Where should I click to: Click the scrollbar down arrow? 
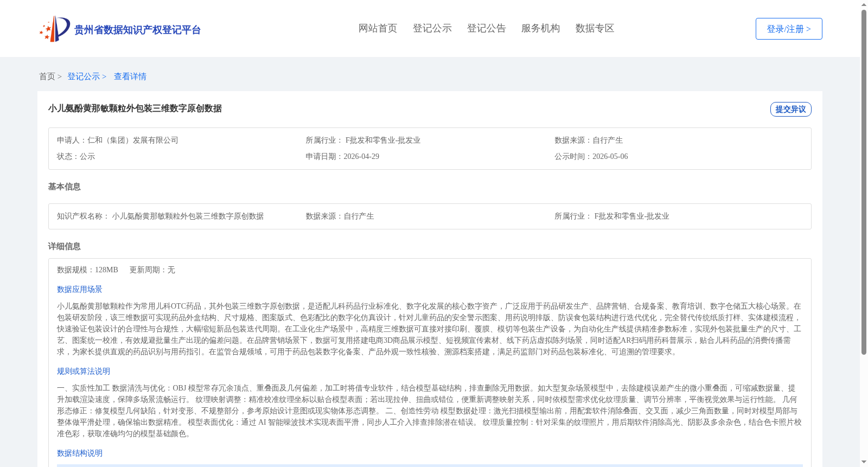864,462
